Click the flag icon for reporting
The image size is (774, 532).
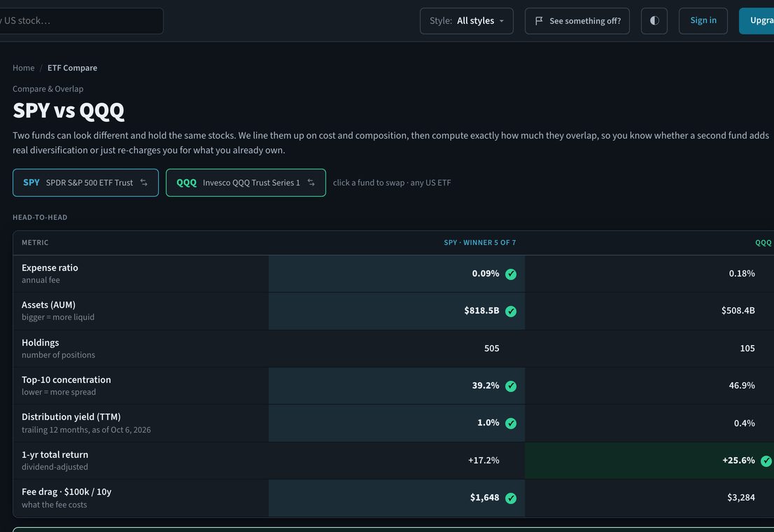(539, 21)
